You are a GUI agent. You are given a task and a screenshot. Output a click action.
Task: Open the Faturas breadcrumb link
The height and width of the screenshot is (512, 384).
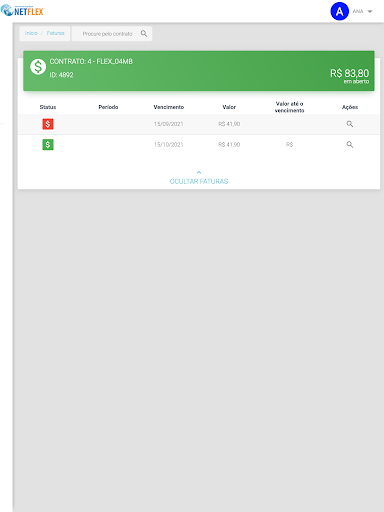pyautogui.click(x=55, y=33)
